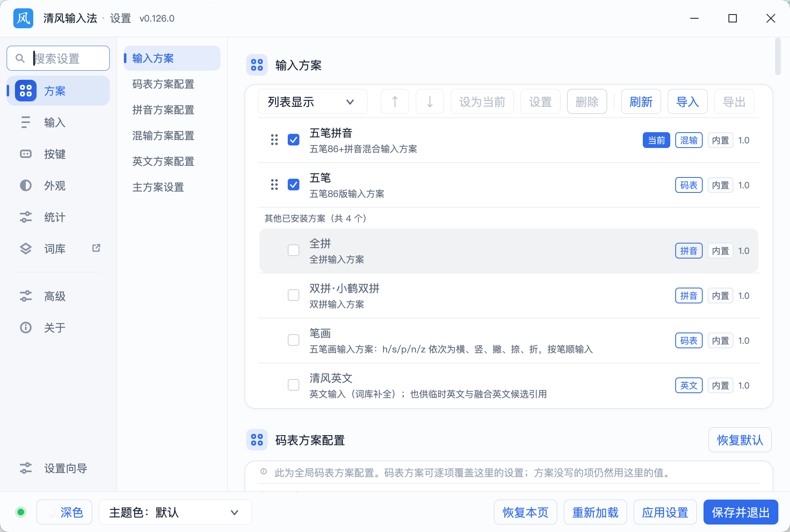
Task: Click the 关于 info icon
Action: (26, 328)
